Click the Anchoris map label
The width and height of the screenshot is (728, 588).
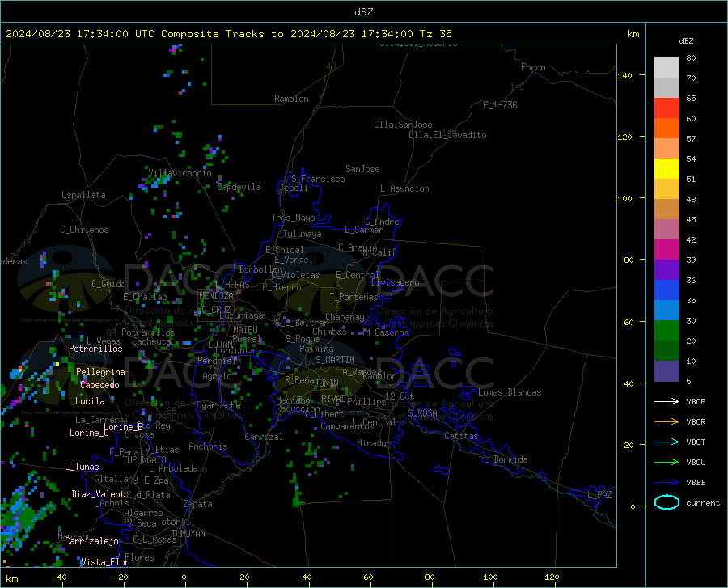[x=208, y=446]
